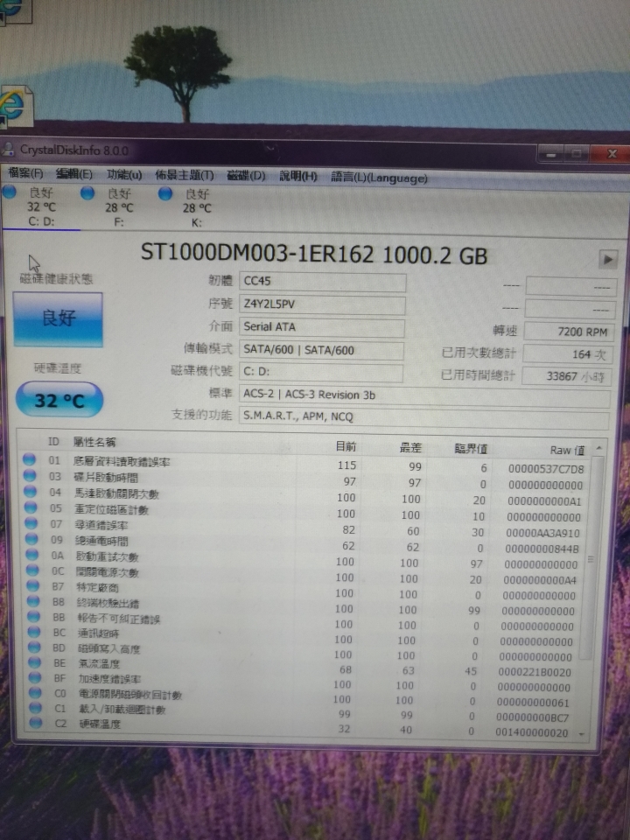Open the 功能(u) menu

click(x=124, y=175)
